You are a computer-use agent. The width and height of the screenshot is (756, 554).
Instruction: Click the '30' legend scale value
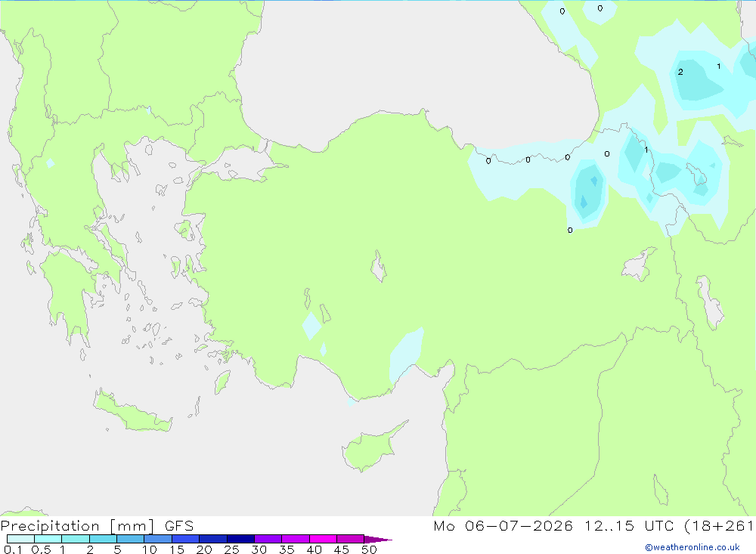pyautogui.click(x=259, y=549)
